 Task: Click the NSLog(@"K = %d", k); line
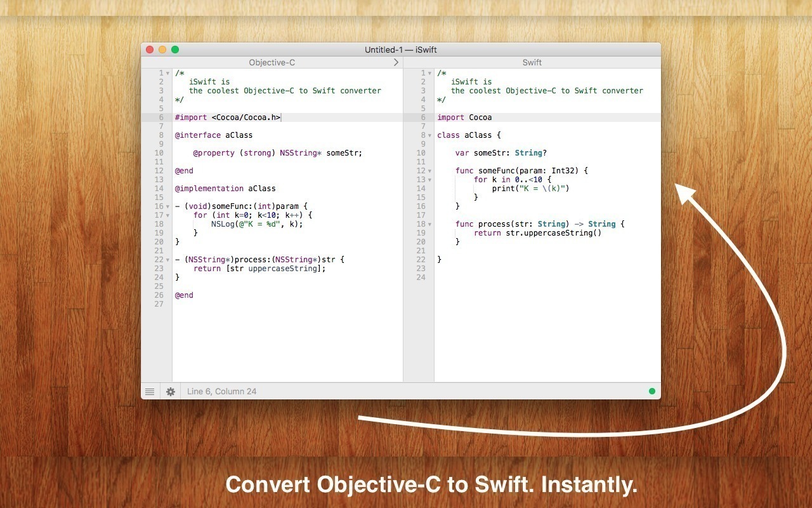point(258,224)
